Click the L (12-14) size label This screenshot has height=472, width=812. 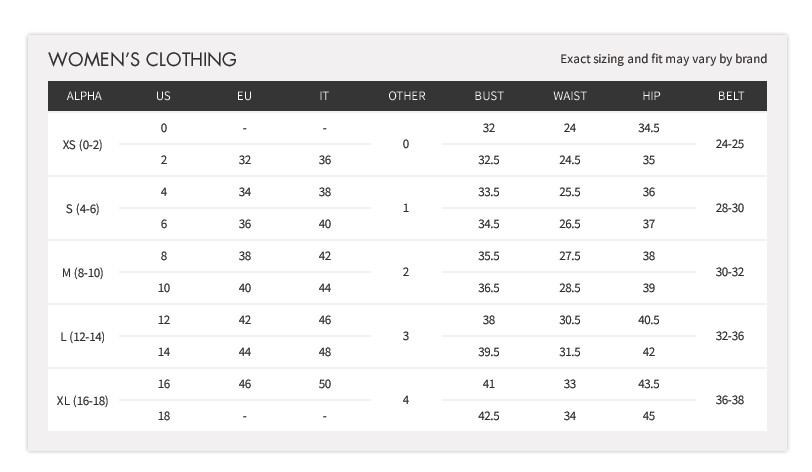[x=83, y=336]
